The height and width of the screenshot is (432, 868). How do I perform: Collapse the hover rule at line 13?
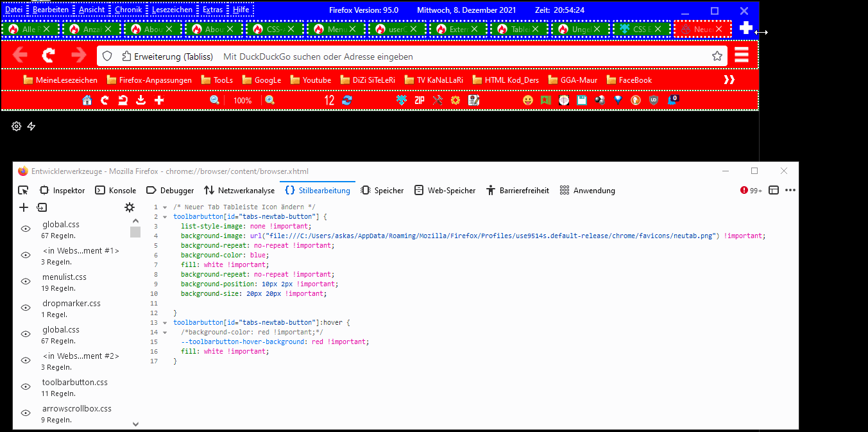pos(165,323)
